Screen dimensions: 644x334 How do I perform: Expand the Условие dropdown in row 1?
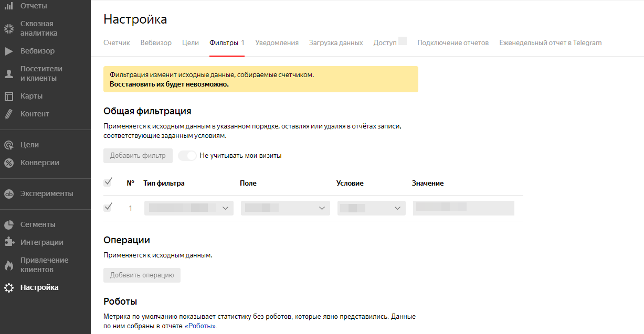point(371,208)
